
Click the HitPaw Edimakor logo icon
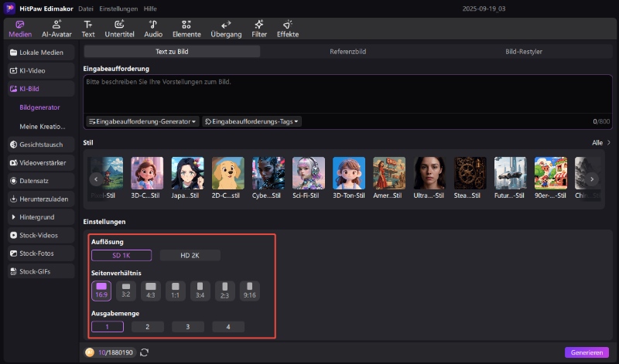click(9, 9)
